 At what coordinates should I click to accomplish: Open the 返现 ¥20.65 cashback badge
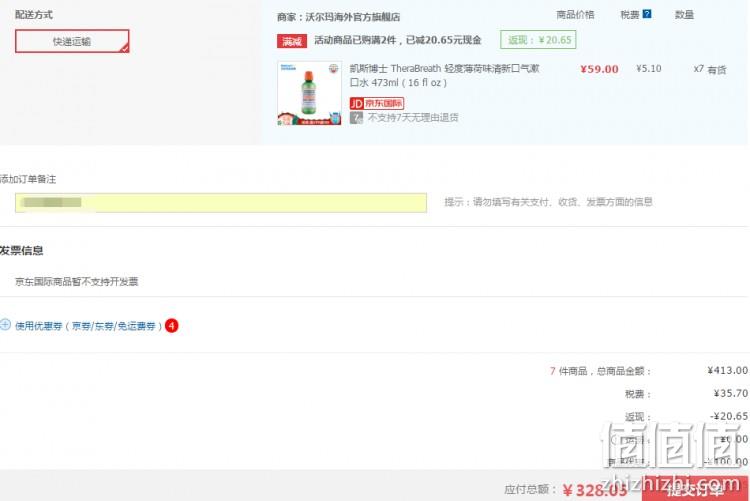(x=538, y=40)
